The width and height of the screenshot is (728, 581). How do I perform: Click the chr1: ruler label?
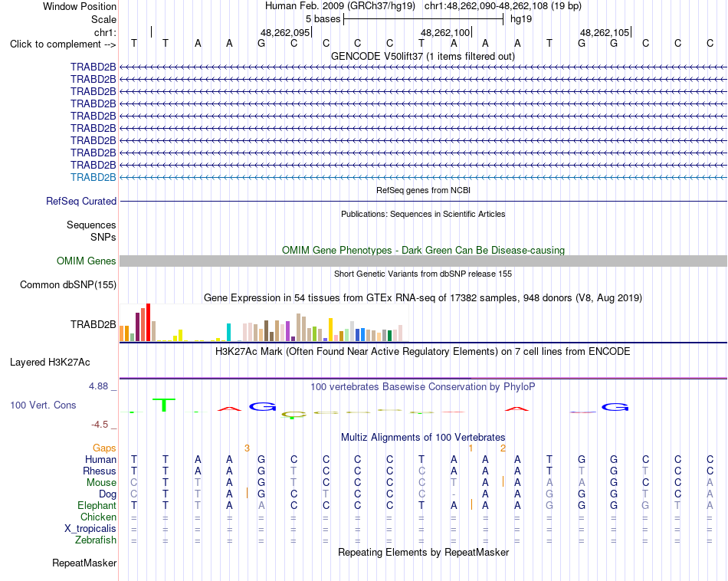(x=105, y=32)
